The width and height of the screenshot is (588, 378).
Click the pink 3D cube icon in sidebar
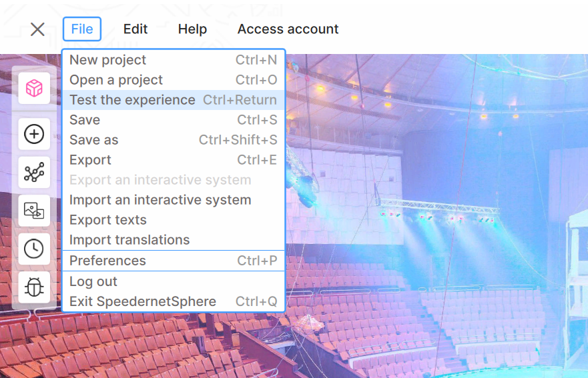tap(34, 88)
